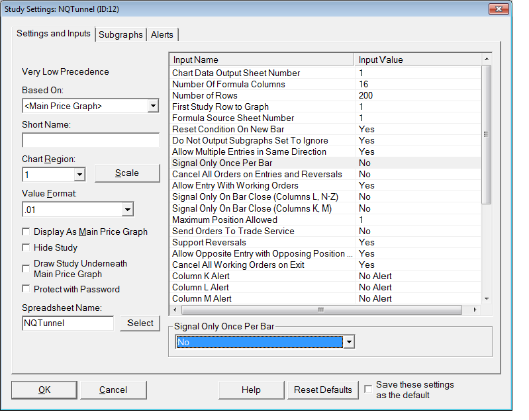The image size is (529, 420).
Task: Switch to the Subgraphs tab
Action: (x=120, y=34)
